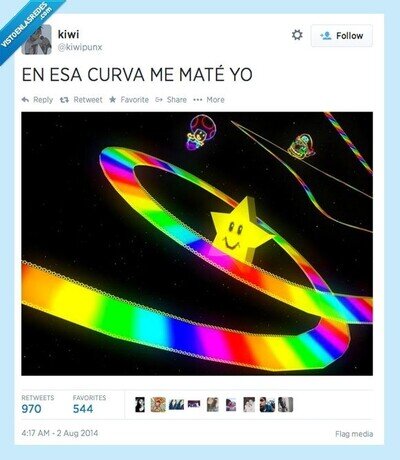Open the @kiwipunx handle link
400x460 pixels.
[80, 47]
